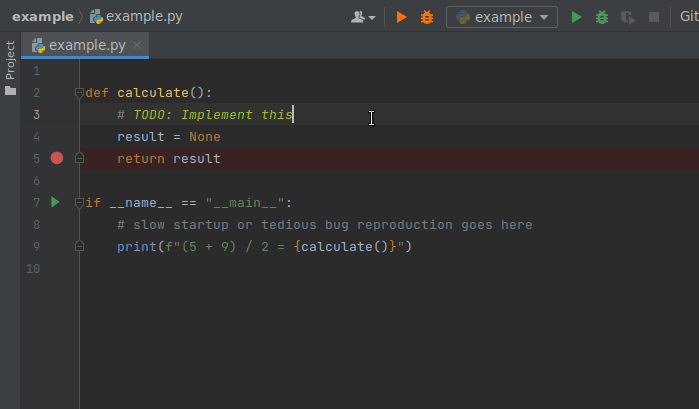Click 'calculate()' inside the f-string on line 9
This screenshot has width=699, height=409.
pos(345,246)
